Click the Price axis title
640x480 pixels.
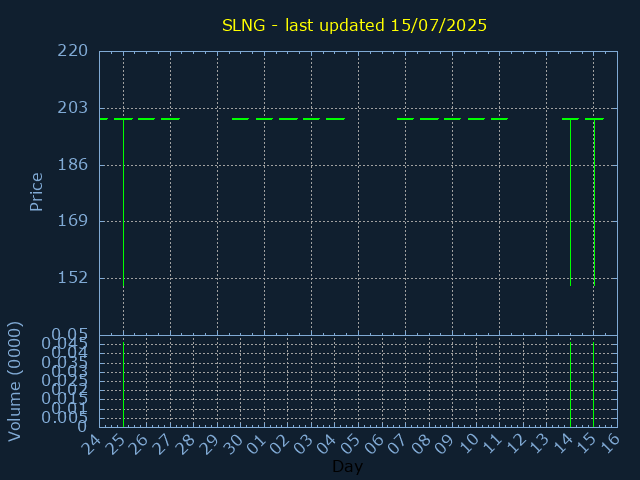click(x=36, y=192)
